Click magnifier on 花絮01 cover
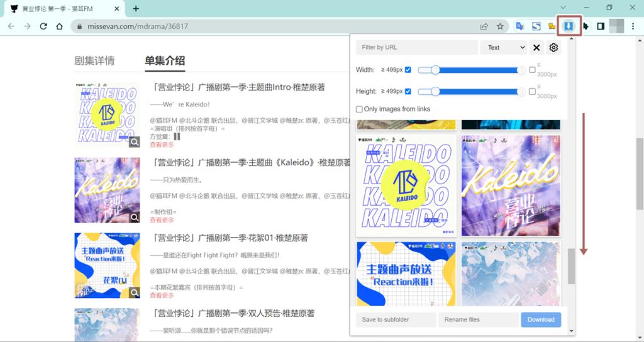644x342 pixels. click(135, 293)
